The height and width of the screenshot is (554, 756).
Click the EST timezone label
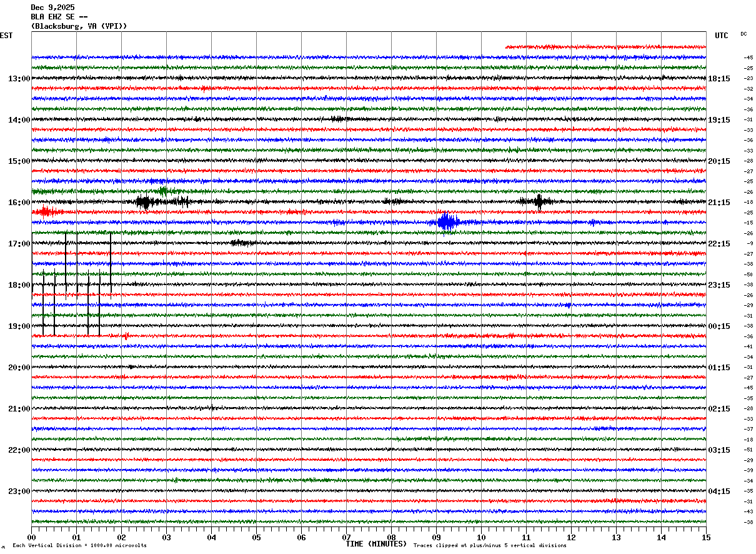[6, 36]
